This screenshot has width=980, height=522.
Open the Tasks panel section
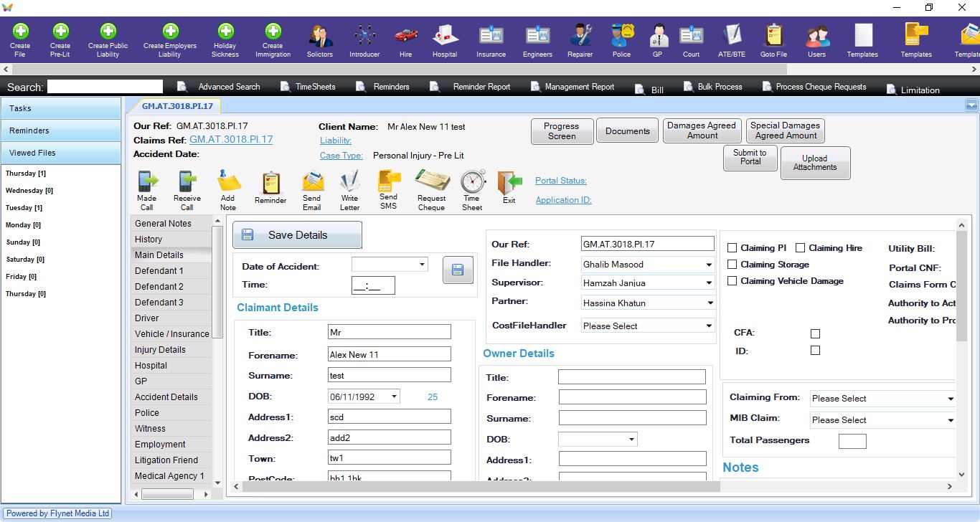coord(61,108)
